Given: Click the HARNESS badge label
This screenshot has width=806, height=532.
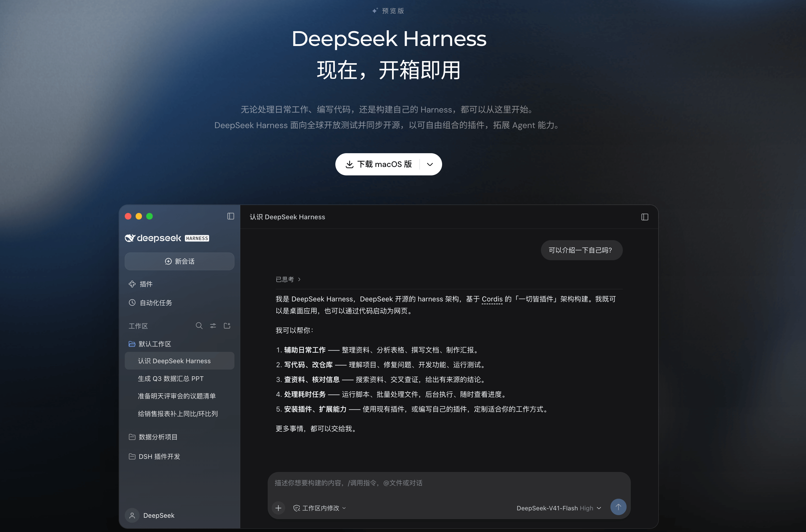Looking at the screenshot, I should [x=197, y=238].
